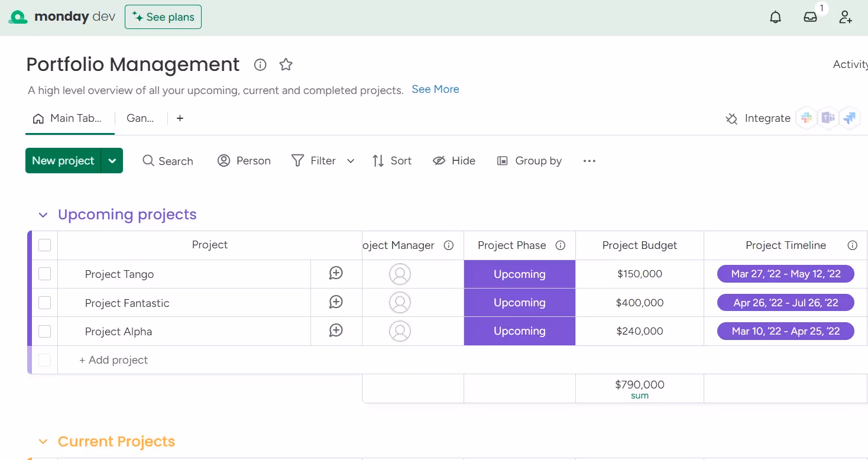Viewport: 868px width, 460px height.
Task: Open the notifications bell icon
Action: pyautogui.click(x=775, y=17)
